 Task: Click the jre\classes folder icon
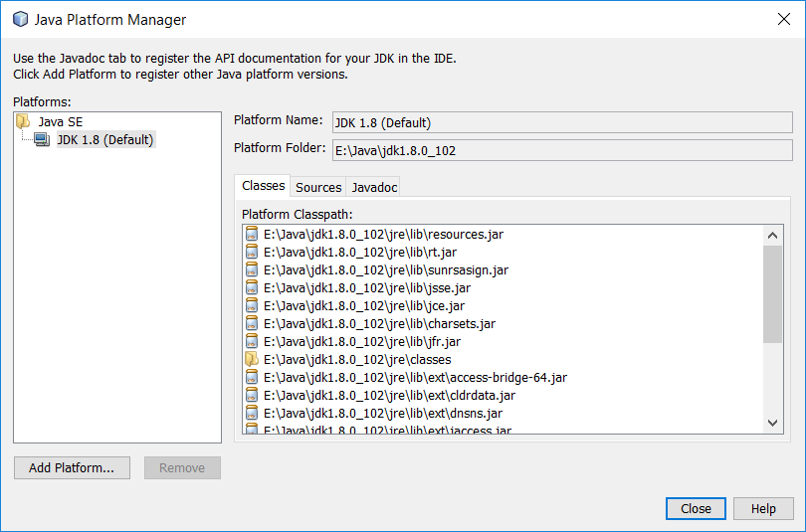click(x=252, y=359)
